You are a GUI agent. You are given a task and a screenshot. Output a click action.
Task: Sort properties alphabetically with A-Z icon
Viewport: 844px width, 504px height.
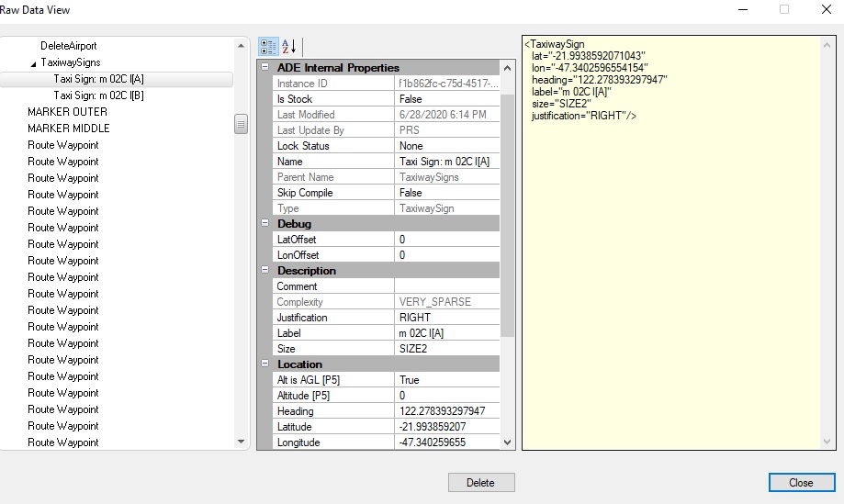coord(288,47)
